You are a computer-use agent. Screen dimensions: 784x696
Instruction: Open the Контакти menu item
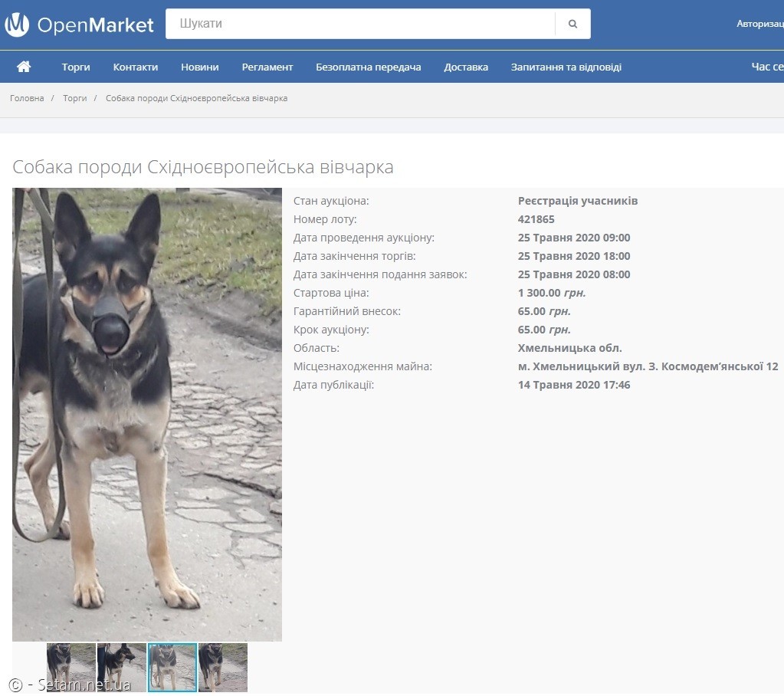pyautogui.click(x=136, y=67)
